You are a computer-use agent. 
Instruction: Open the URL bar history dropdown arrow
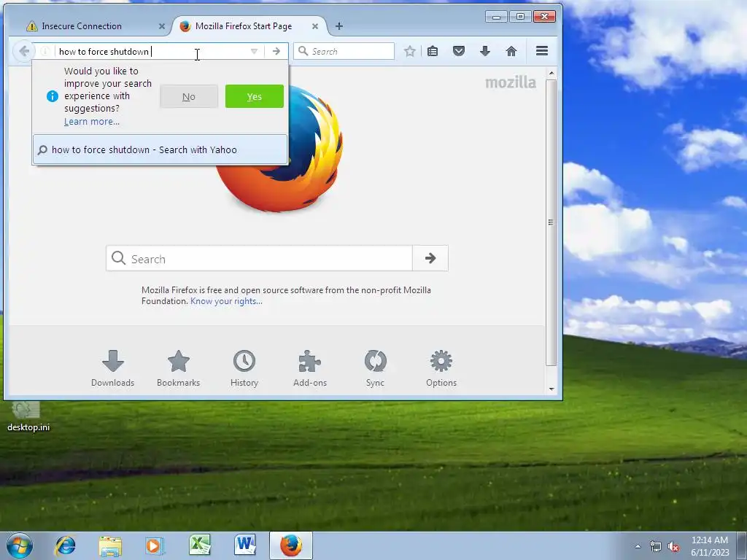(x=254, y=51)
